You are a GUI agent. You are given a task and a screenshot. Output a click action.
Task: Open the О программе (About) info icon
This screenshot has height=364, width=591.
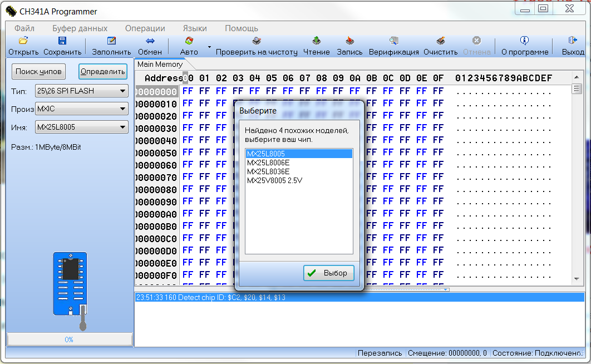(x=524, y=41)
